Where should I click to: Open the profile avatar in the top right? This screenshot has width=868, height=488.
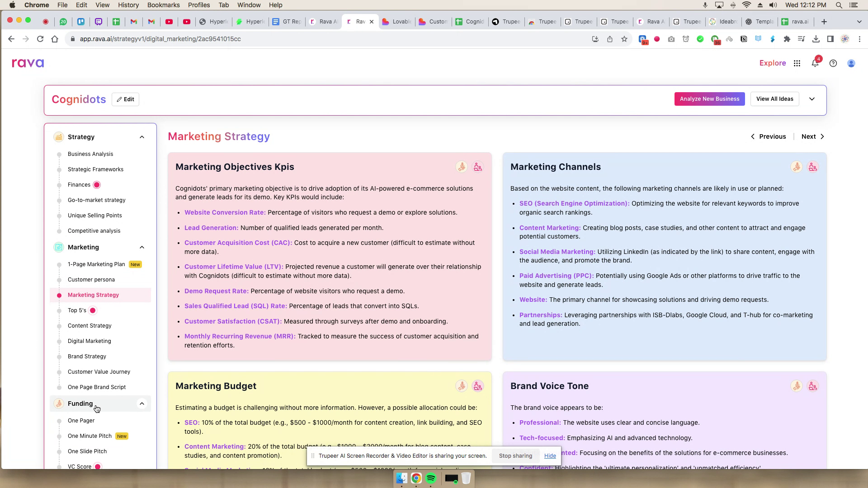point(851,63)
